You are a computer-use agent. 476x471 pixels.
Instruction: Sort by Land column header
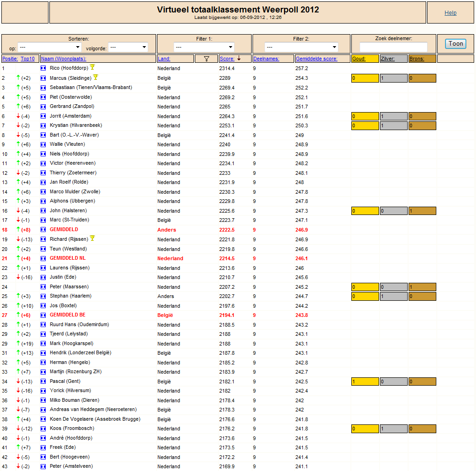pyautogui.click(x=164, y=59)
